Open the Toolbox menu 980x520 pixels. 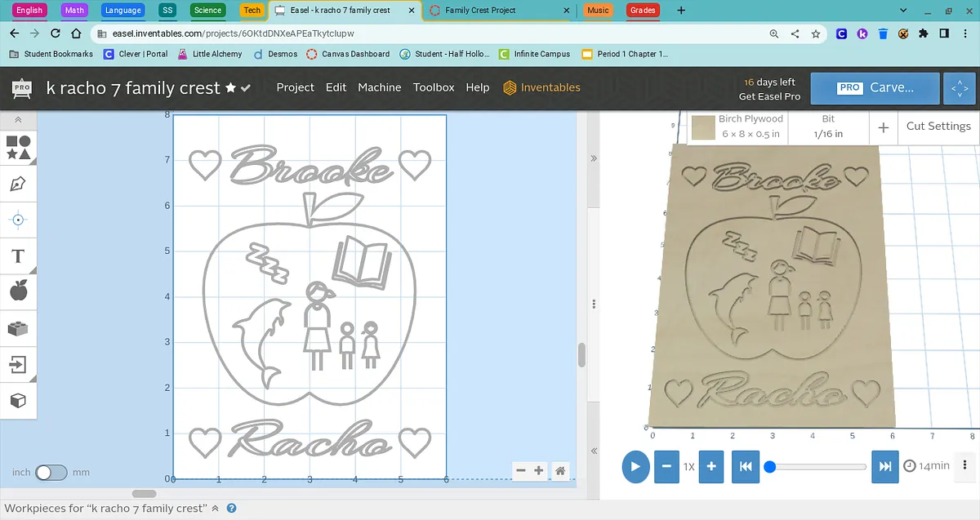(433, 87)
